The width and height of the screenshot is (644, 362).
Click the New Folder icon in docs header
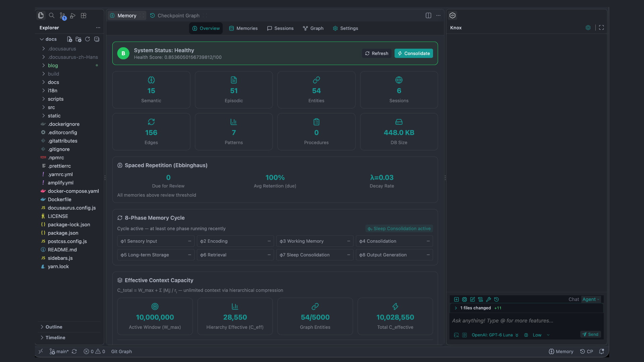pyautogui.click(x=78, y=39)
